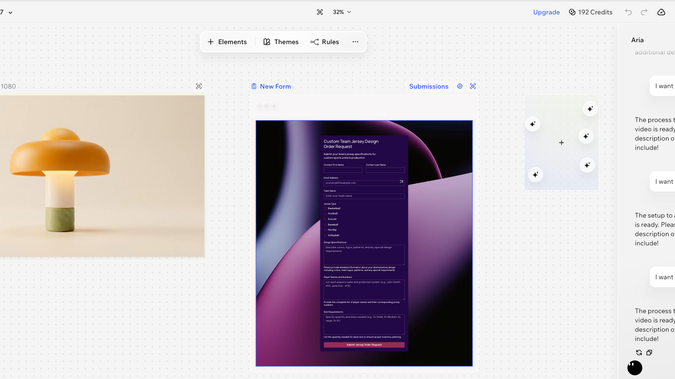Click the Redo arrow icon

pyautogui.click(x=644, y=12)
